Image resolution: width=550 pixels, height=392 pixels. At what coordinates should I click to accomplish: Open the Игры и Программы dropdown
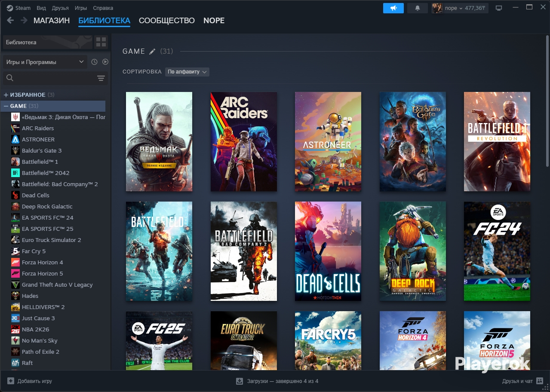(x=45, y=62)
